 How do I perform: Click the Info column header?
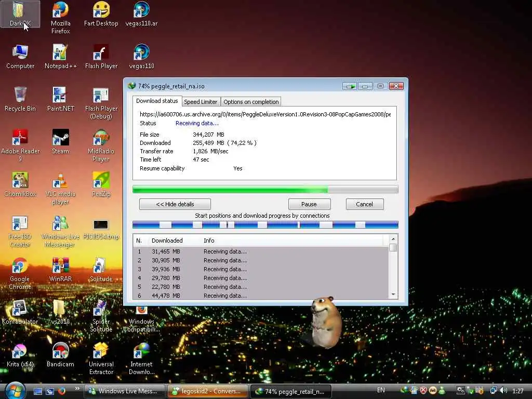[x=292, y=241]
